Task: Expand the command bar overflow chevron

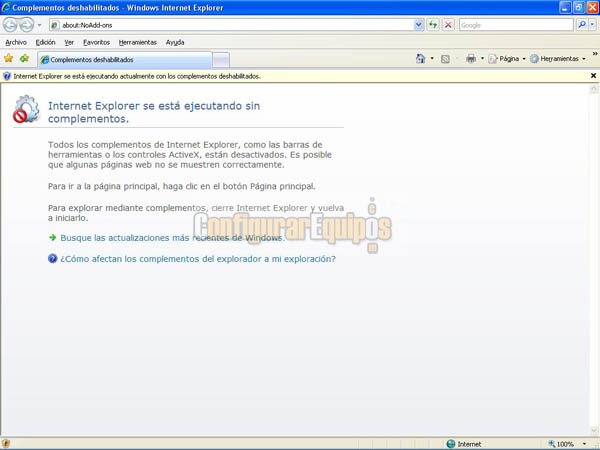Action: tap(595, 54)
